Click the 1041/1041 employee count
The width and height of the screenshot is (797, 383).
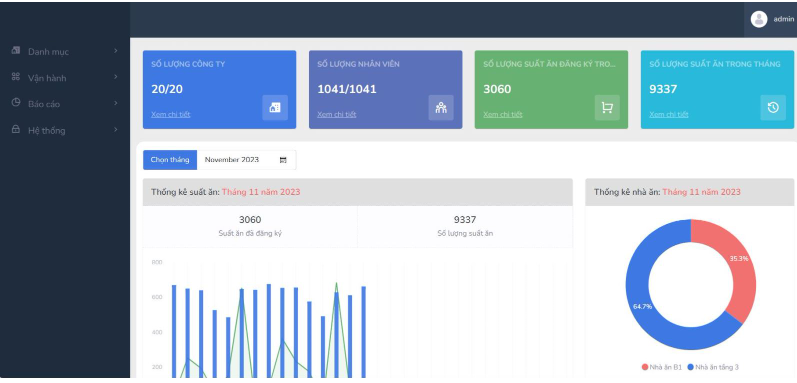click(x=347, y=89)
